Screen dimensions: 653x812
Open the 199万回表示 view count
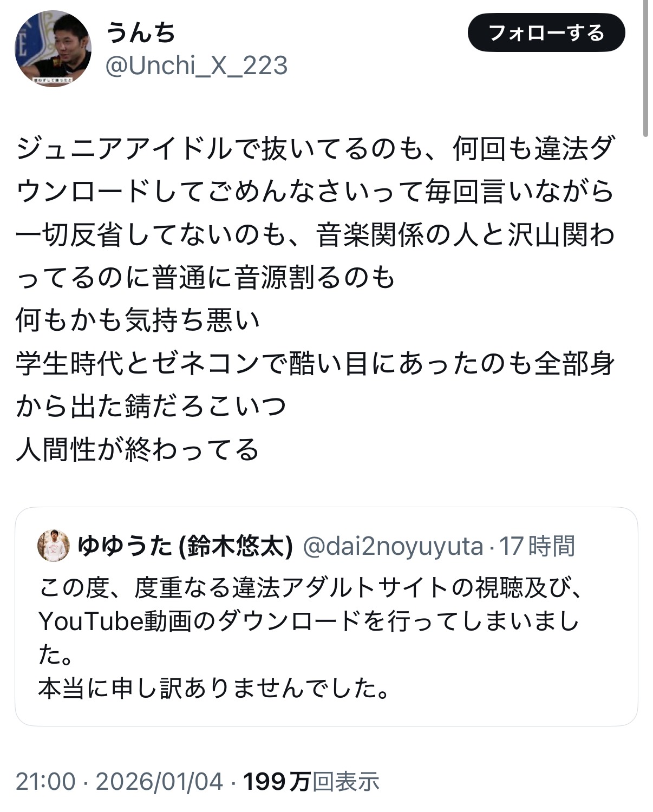pos(311,781)
